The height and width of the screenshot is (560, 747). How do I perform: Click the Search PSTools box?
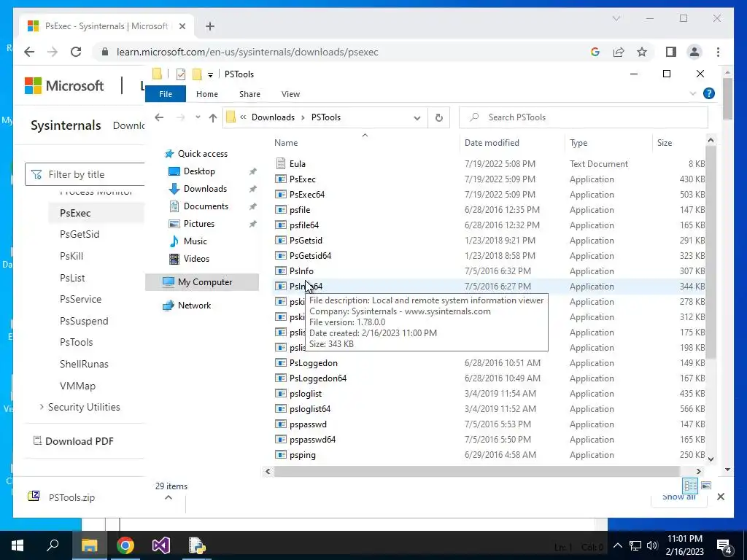click(584, 117)
